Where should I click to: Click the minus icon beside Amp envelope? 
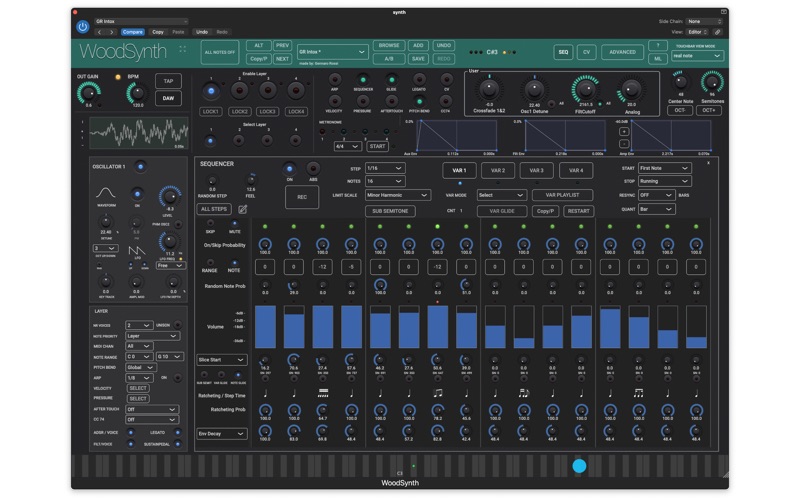pyautogui.click(x=624, y=143)
